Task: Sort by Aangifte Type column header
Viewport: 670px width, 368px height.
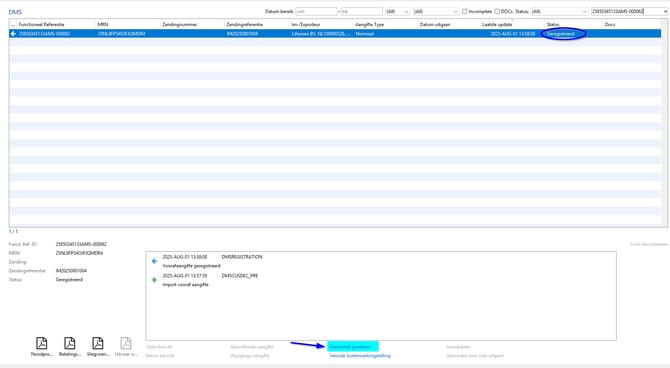Action: (370, 24)
